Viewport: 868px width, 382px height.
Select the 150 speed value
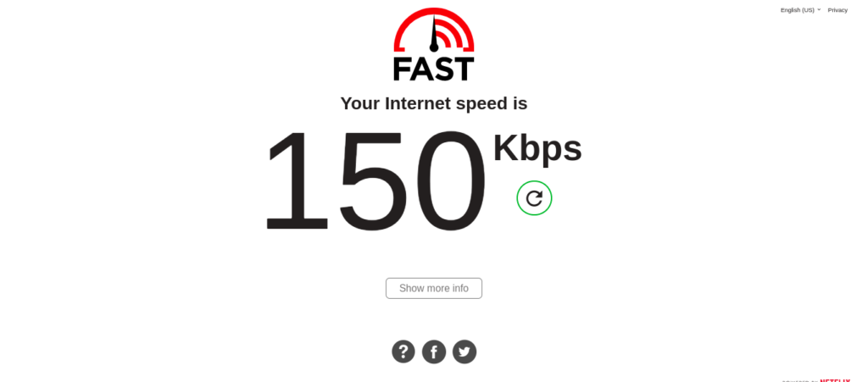pyautogui.click(x=376, y=181)
